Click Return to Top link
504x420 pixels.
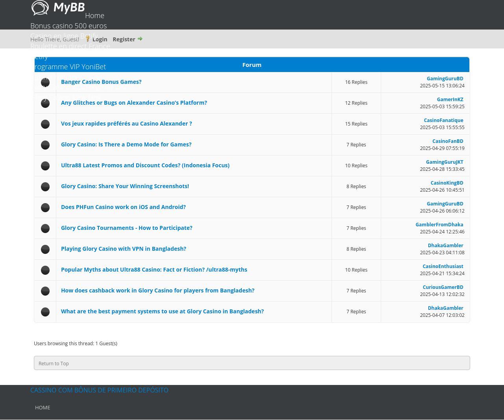[x=54, y=364]
